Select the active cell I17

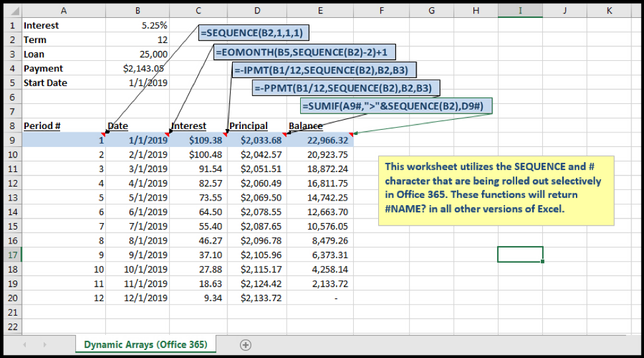(520, 254)
